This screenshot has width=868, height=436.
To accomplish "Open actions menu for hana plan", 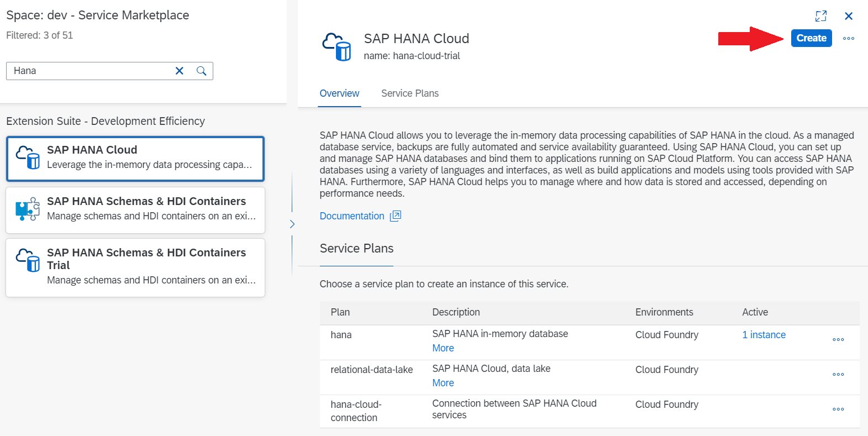I will pyautogui.click(x=838, y=340).
